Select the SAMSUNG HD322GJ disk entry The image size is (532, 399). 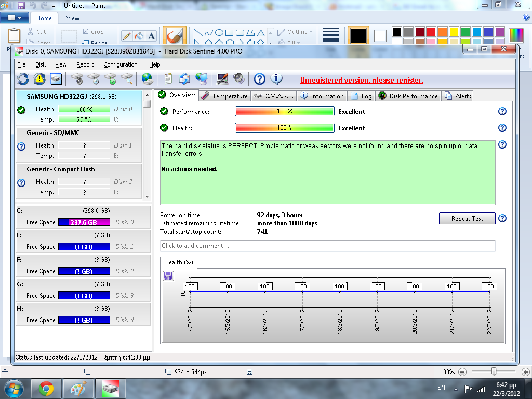(79, 108)
